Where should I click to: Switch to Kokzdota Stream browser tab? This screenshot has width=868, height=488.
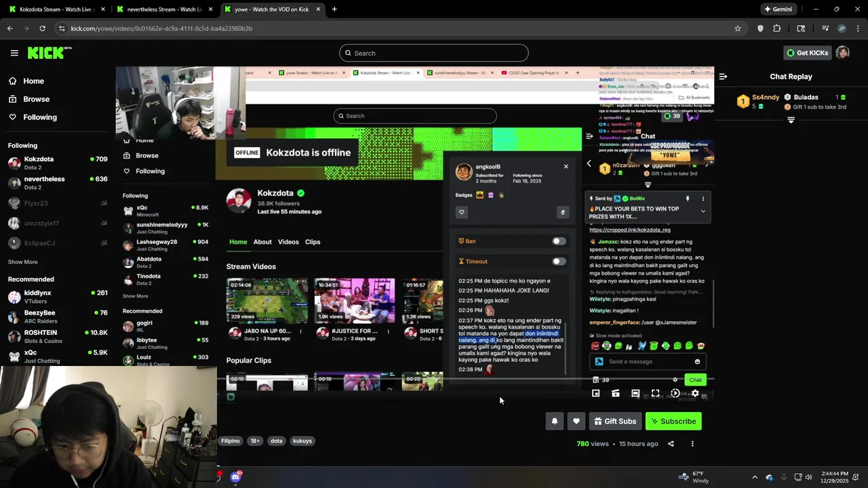coord(56,9)
